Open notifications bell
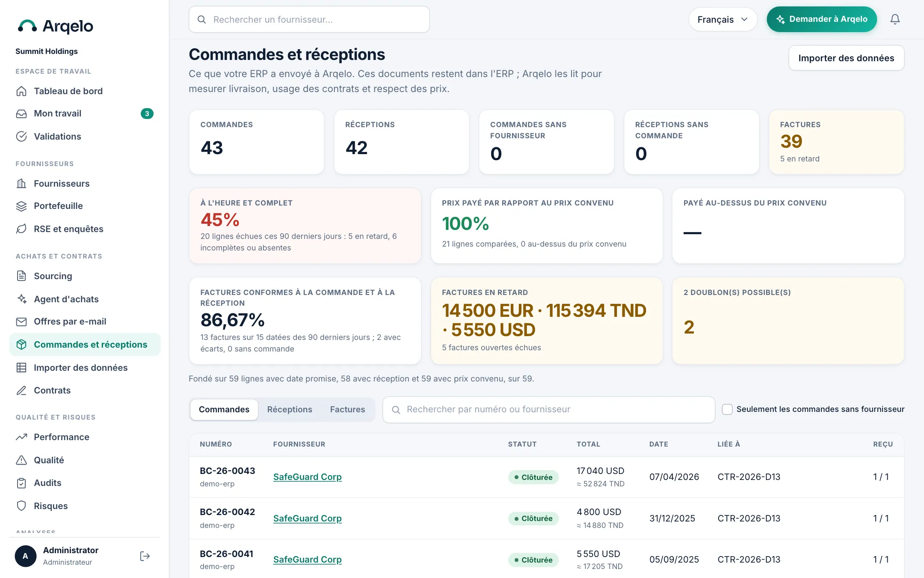This screenshot has height=578, width=924. click(x=895, y=19)
